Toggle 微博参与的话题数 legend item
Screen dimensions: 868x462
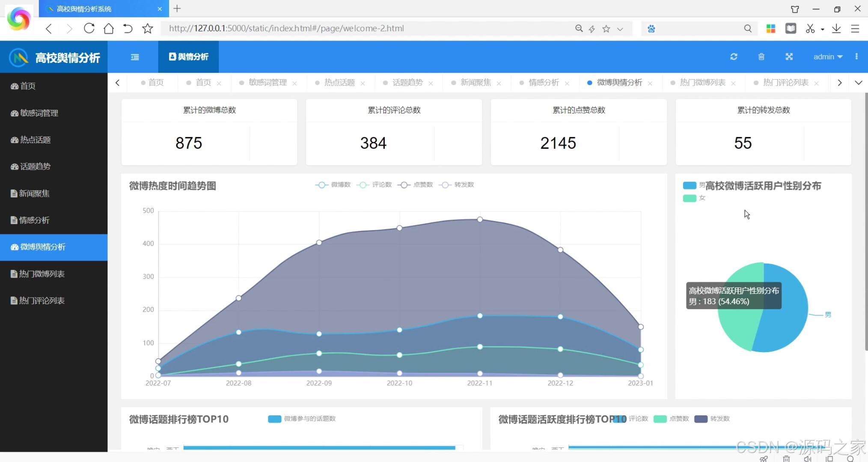[x=302, y=419]
